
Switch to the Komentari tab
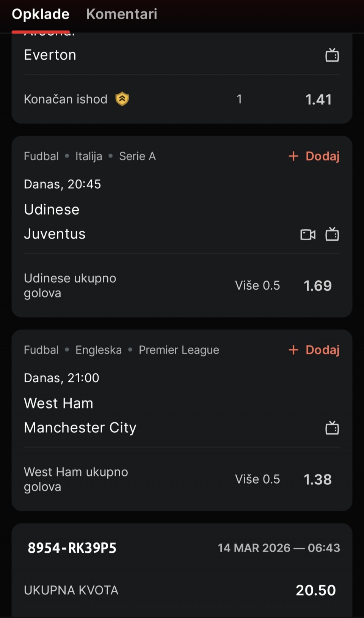pos(121,14)
